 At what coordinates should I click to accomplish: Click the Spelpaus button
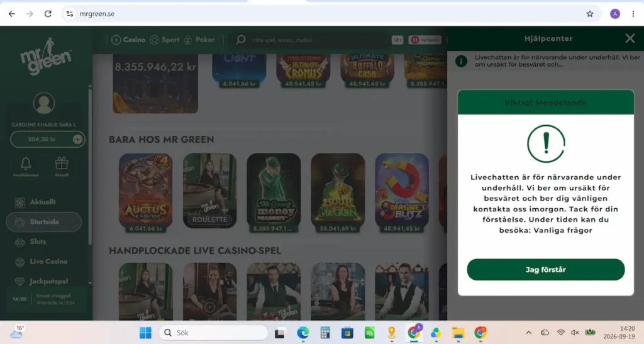point(425,40)
